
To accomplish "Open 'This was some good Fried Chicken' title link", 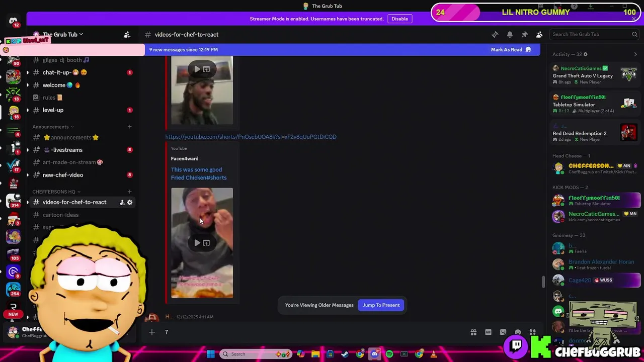I will [199, 173].
